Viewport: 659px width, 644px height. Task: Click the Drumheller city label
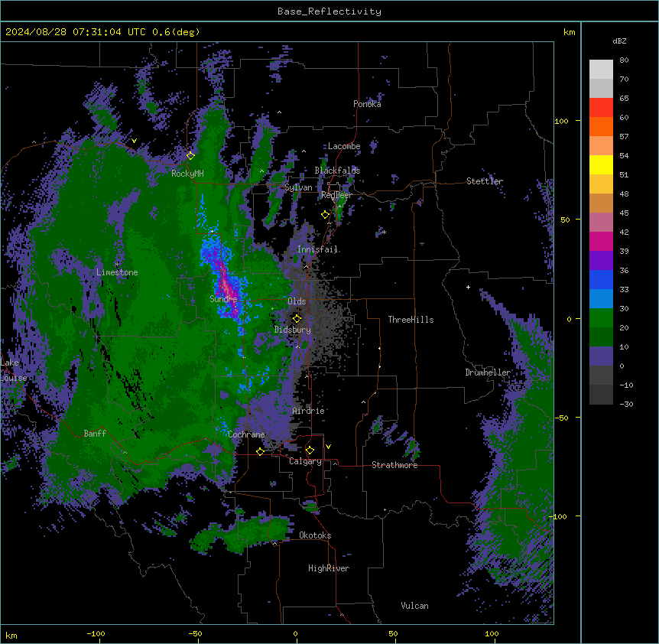[x=488, y=372]
